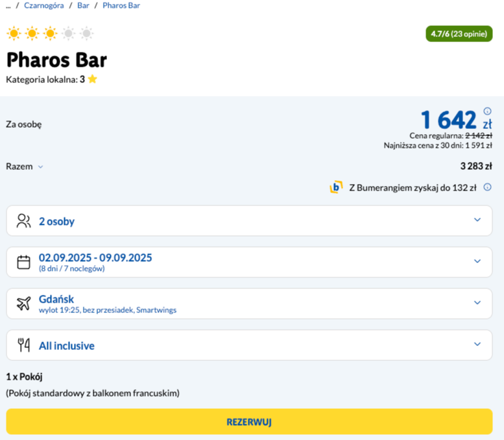Screen dimensions: 504x440
Task: Expand chevron in the All inclusive field
Action: (477, 344)
